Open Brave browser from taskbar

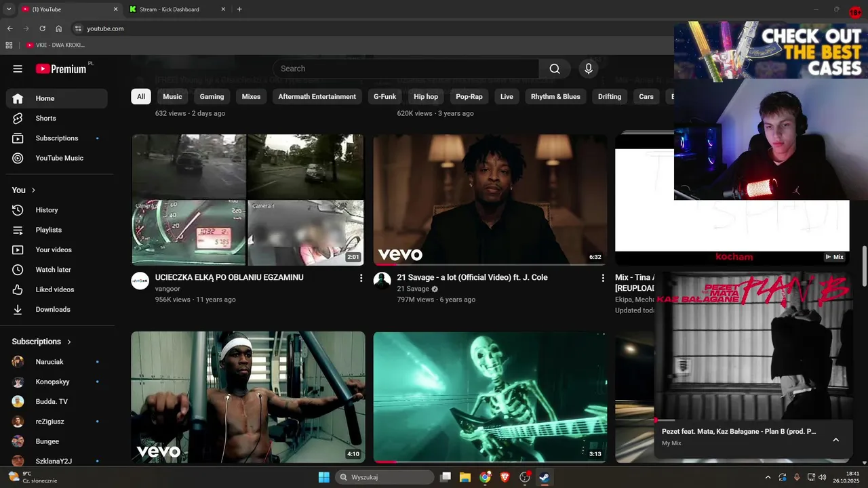[505, 477]
